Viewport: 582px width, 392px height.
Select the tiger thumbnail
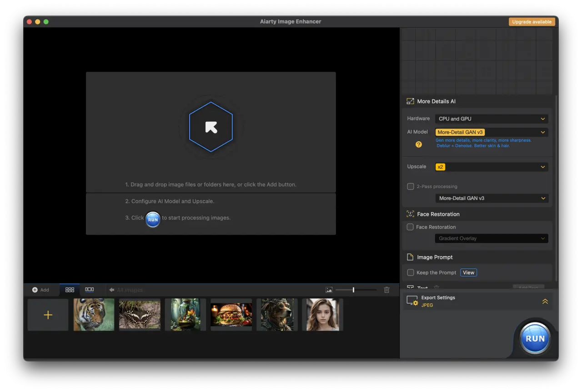coord(94,314)
